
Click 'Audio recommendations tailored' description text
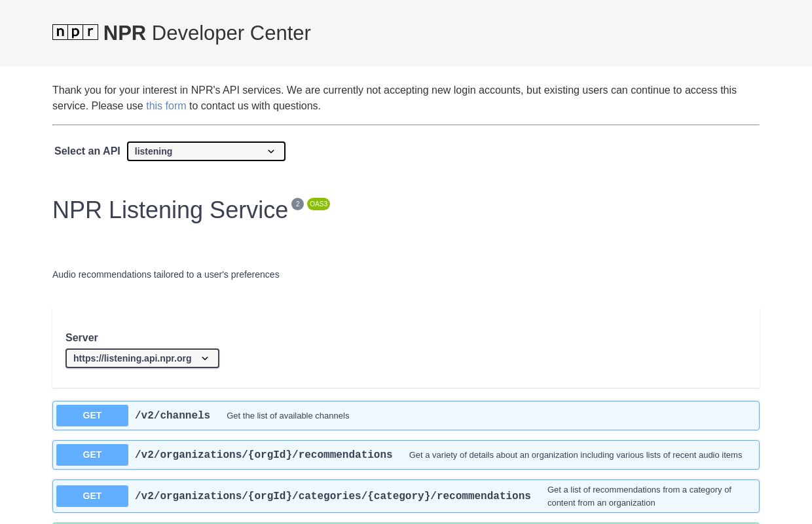(x=166, y=274)
